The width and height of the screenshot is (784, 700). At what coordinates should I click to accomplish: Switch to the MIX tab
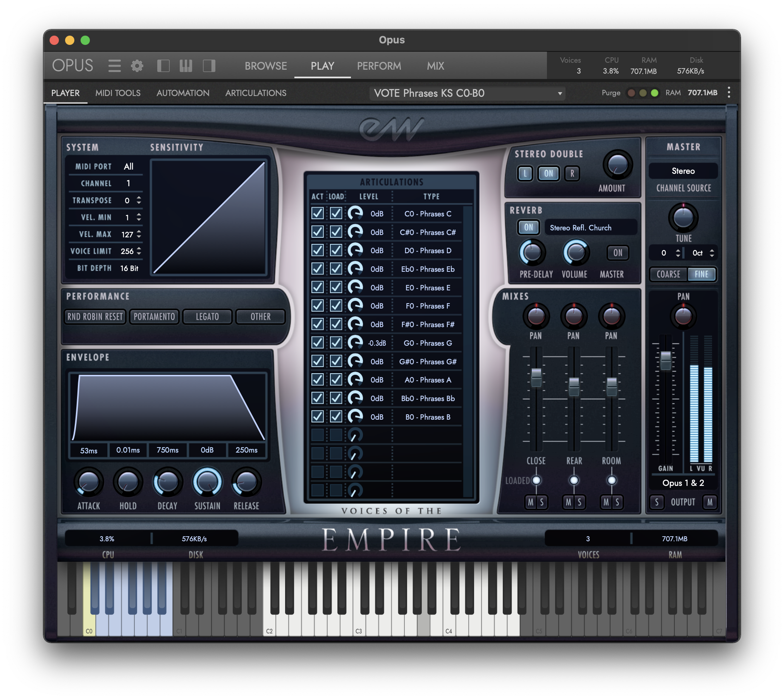pos(435,66)
